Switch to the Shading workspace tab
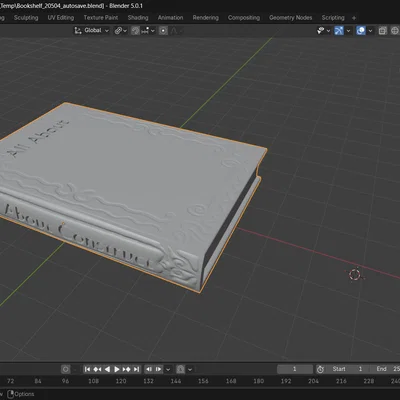This screenshot has width=400, height=400. click(138, 18)
